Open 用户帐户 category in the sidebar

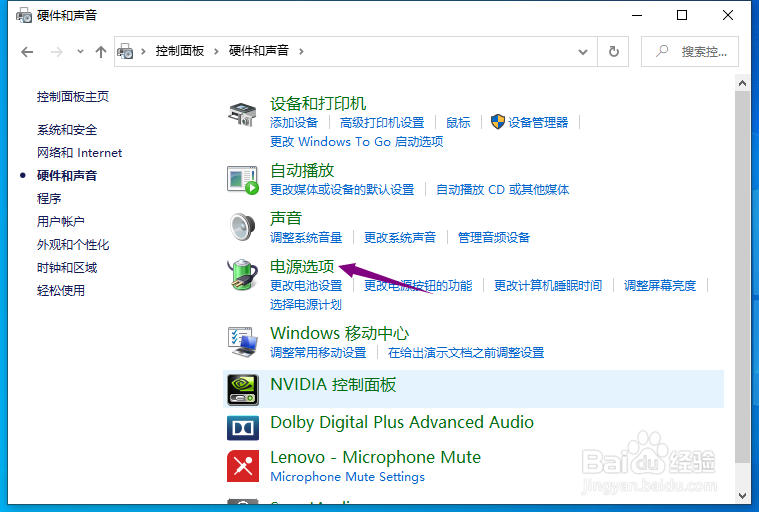tap(61, 222)
